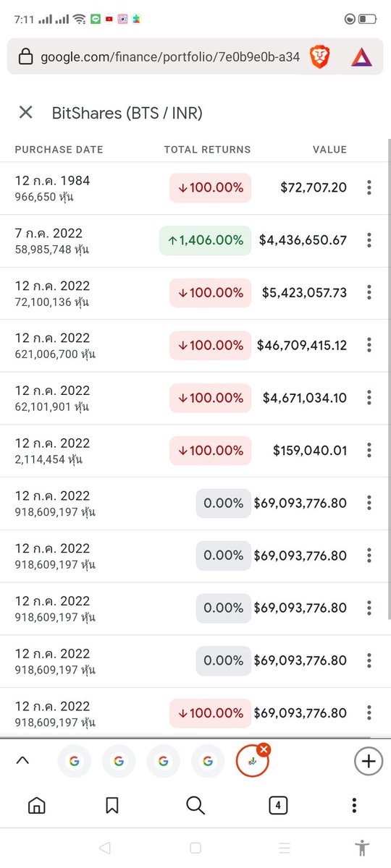Image resolution: width=391 pixels, height=868 pixels.
Task: Open search from bottom toolbar
Action: click(195, 805)
